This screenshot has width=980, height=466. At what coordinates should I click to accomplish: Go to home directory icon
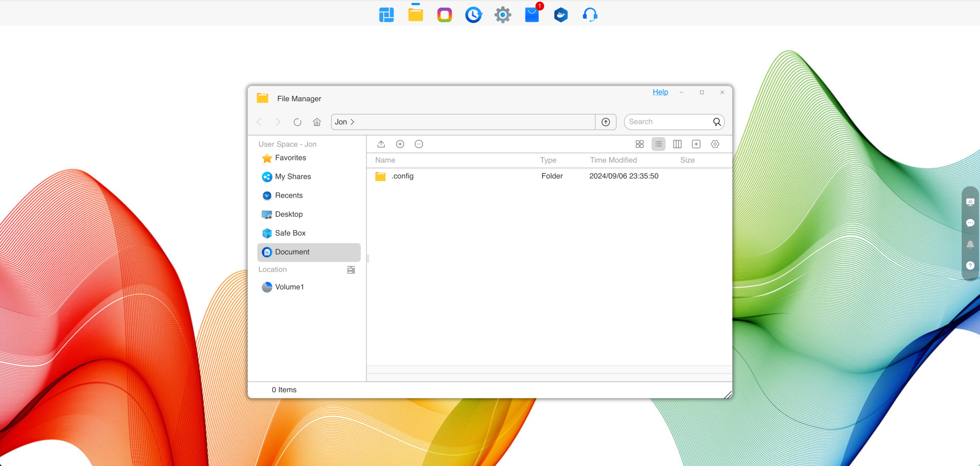(x=317, y=122)
